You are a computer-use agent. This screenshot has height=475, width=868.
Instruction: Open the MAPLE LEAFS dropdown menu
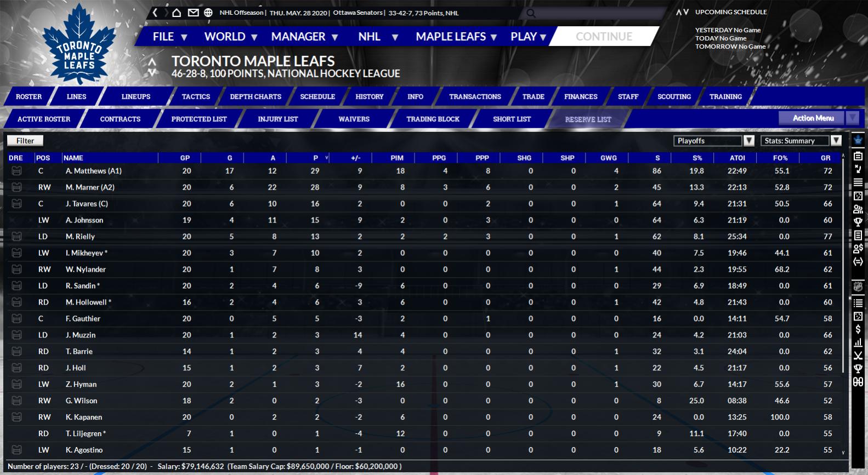[456, 37]
